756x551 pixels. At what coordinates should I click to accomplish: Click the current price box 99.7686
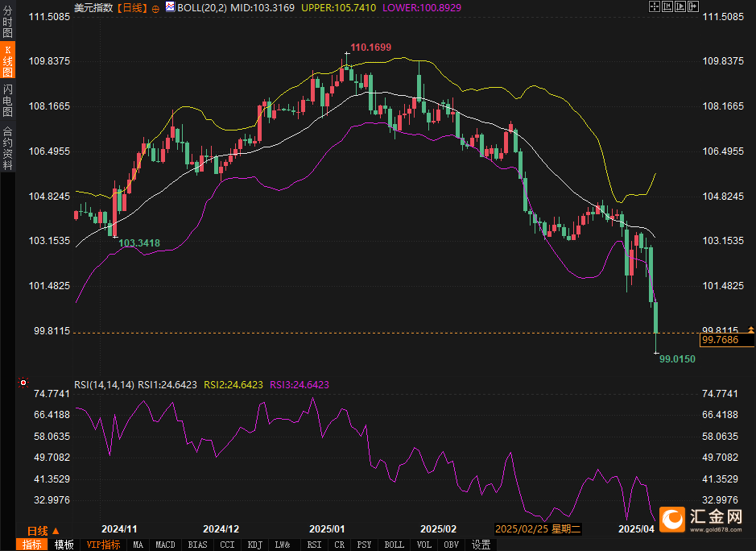[x=726, y=340]
